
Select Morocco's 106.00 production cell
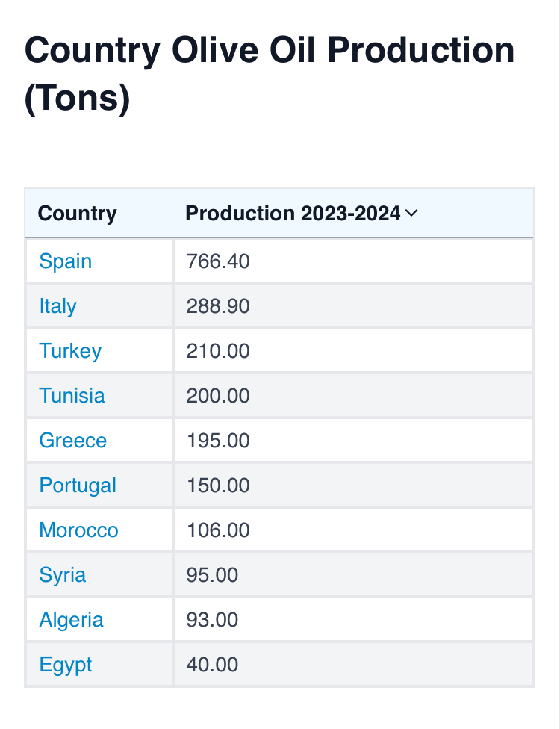(218, 530)
